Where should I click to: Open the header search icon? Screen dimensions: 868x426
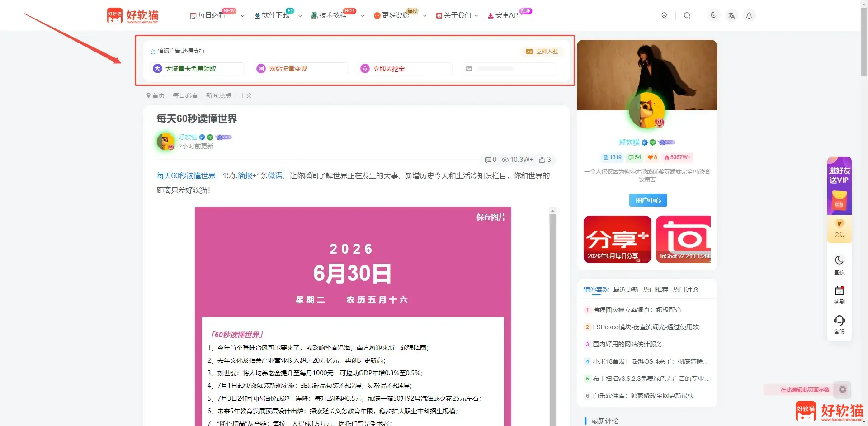[687, 15]
